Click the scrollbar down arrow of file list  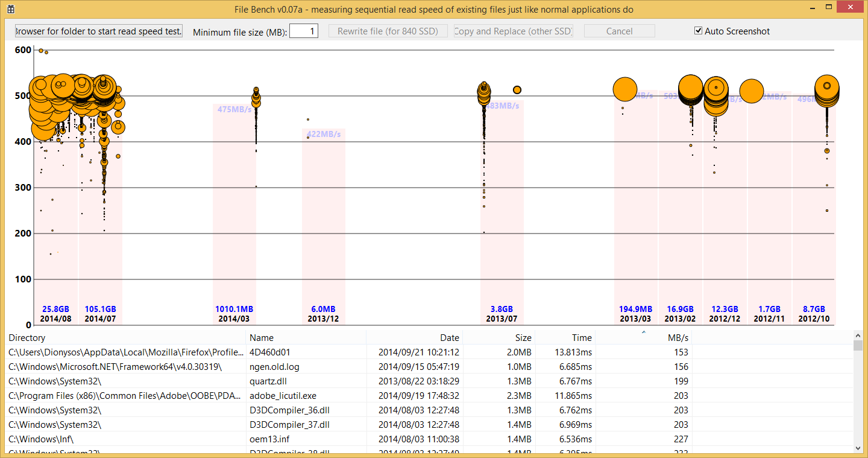(858, 448)
